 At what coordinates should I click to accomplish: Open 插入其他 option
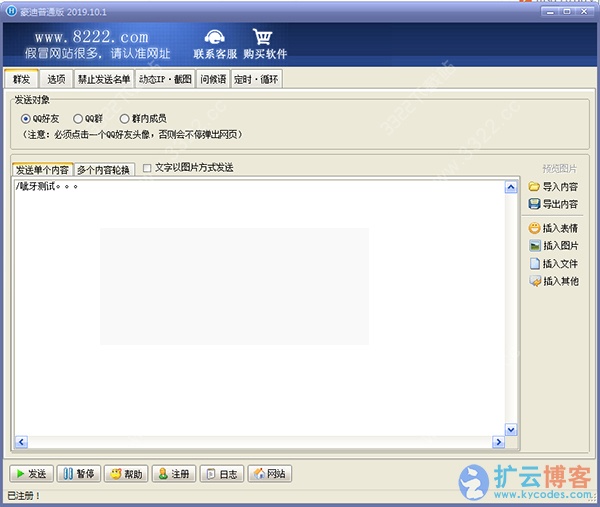click(553, 281)
